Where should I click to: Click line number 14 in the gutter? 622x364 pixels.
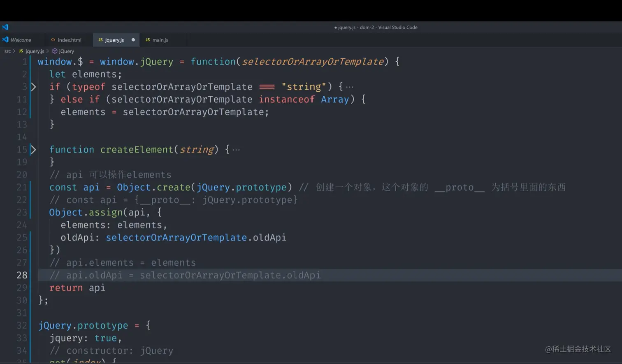(x=22, y=137)
